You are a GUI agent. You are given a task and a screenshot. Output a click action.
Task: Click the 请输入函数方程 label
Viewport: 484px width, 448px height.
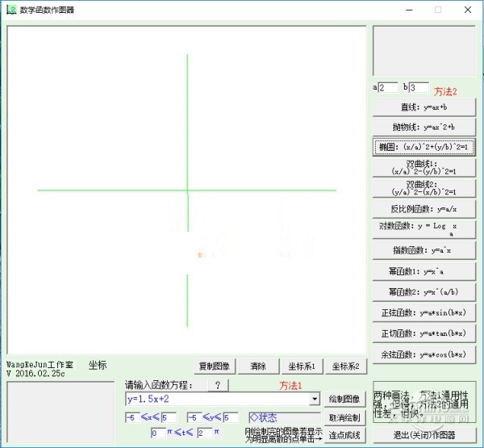(159, 385)
